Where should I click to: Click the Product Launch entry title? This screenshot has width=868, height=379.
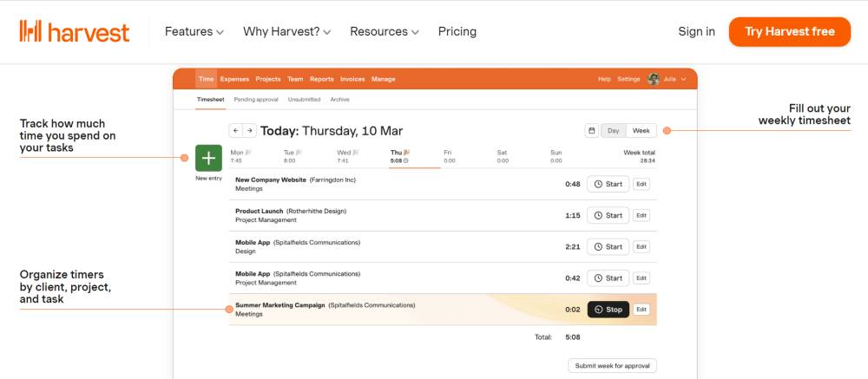tap(259, 211)
